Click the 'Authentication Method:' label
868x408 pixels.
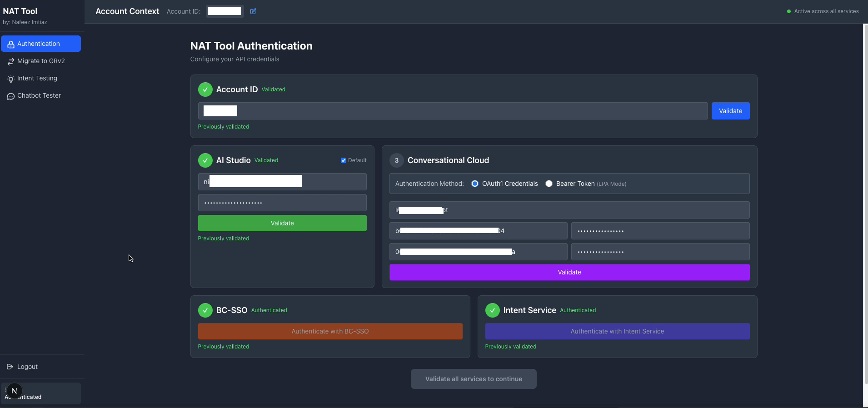pyautogui.click(x=429, y=184)
